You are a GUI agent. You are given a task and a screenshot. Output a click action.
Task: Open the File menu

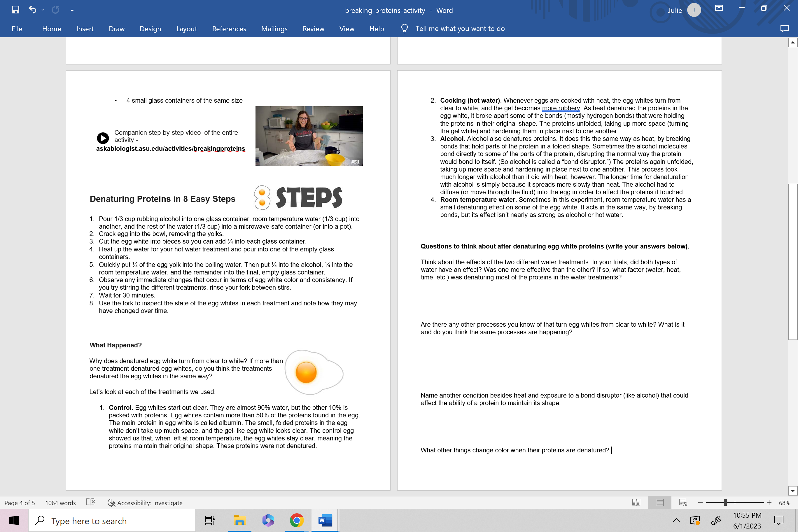[17, 29]
